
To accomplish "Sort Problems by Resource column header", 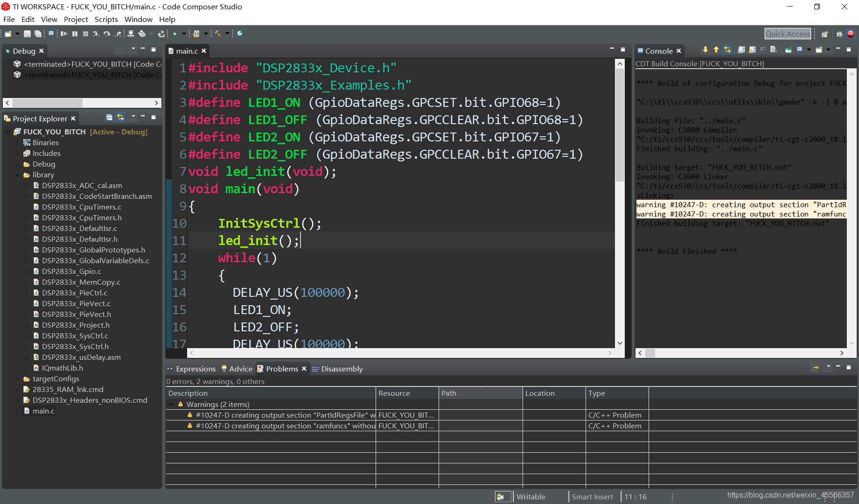I will click(407, 393).
